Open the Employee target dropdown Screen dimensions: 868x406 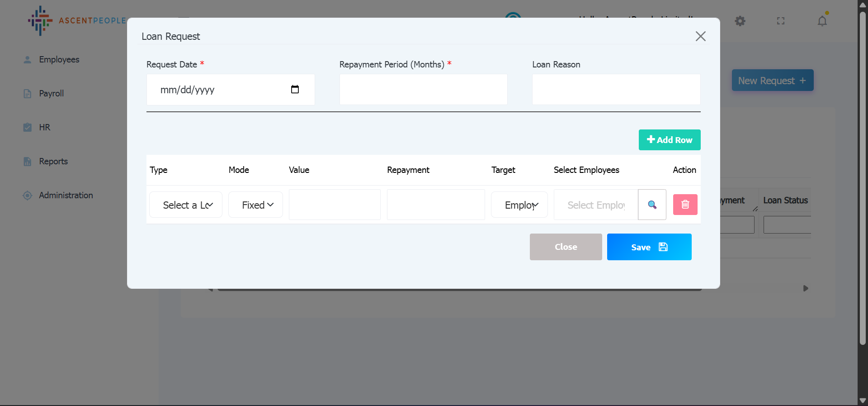click(x=519, y=205)
